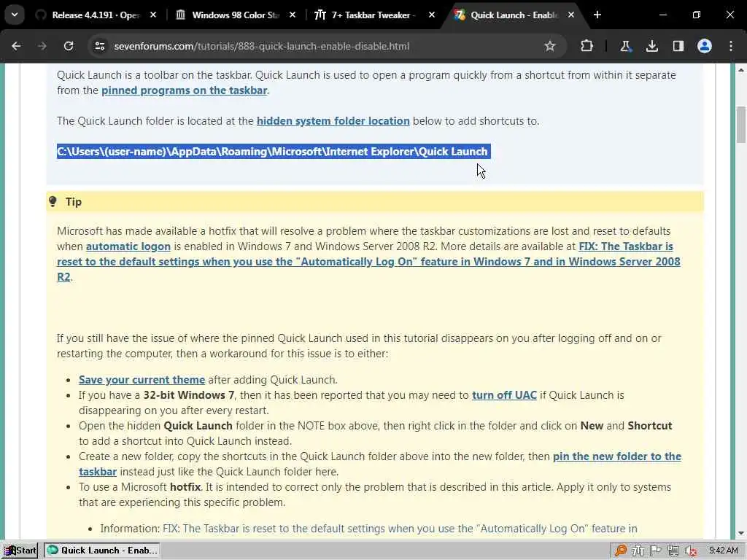Close the 7+ Taskbar Tweaker tab

[x=432, y=15]
